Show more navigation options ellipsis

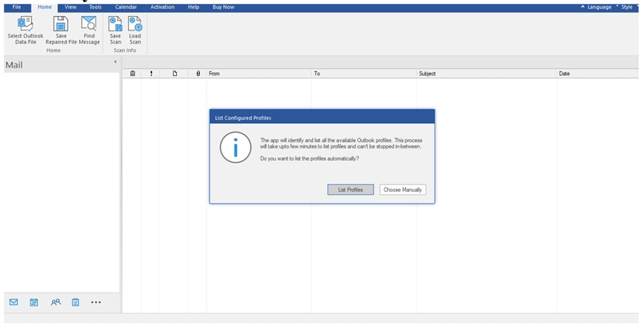96,302
